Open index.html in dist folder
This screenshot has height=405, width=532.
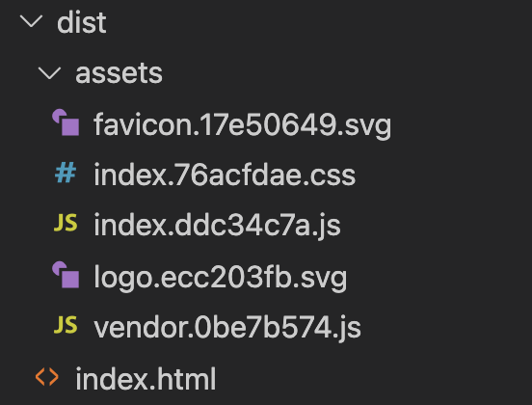point(146,379)
